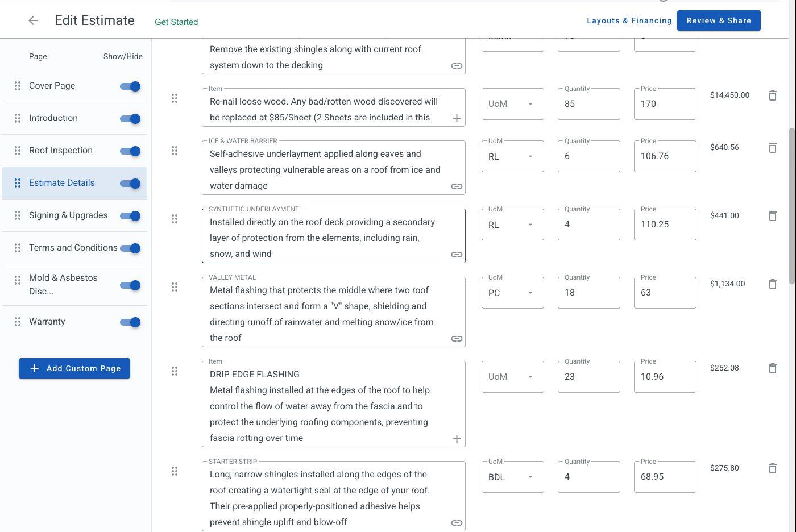The height and width of the screenshot is (532, 796).
Task: Open the Signing & Upgrades page
Action: pos(68,215)
